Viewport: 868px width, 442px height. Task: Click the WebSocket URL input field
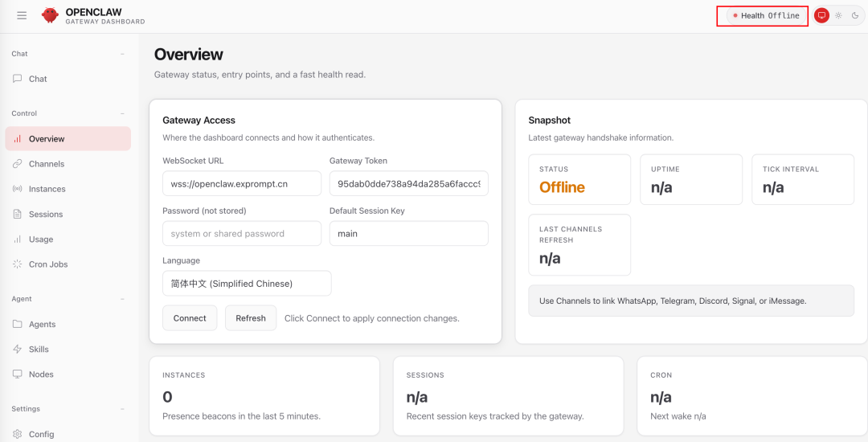click(241, 184)
